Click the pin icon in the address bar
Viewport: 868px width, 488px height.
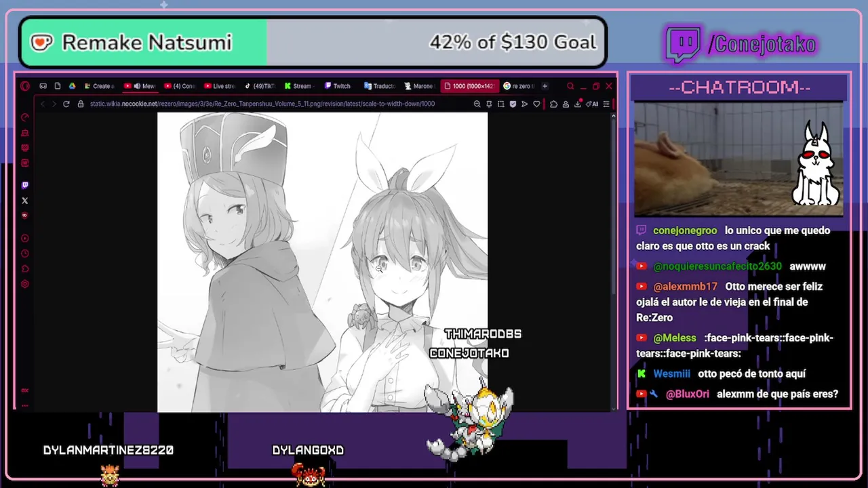pyautogui.click(x=489, y=104)
